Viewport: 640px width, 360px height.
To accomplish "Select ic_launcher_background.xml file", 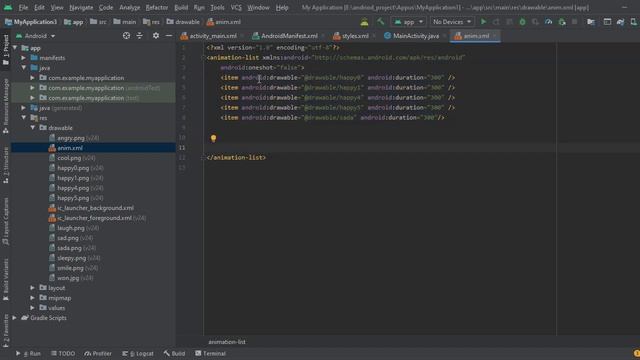I will coord(96,208).
